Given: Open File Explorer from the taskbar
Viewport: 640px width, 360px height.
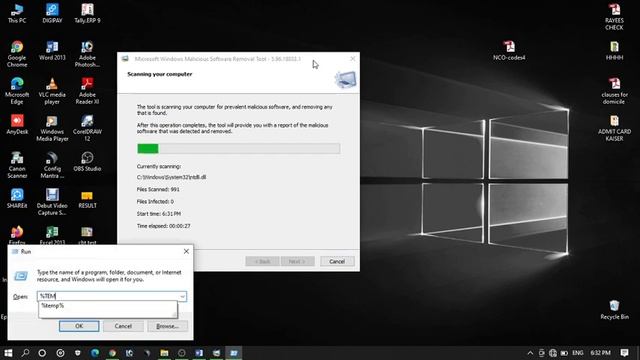Looking at the screenshot, I should coord(164,353).
